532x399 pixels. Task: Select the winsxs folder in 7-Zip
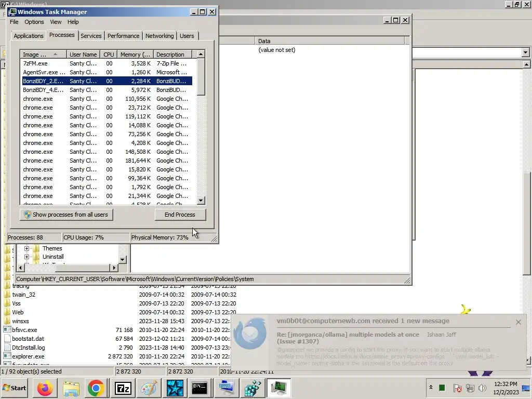(20, 321)
